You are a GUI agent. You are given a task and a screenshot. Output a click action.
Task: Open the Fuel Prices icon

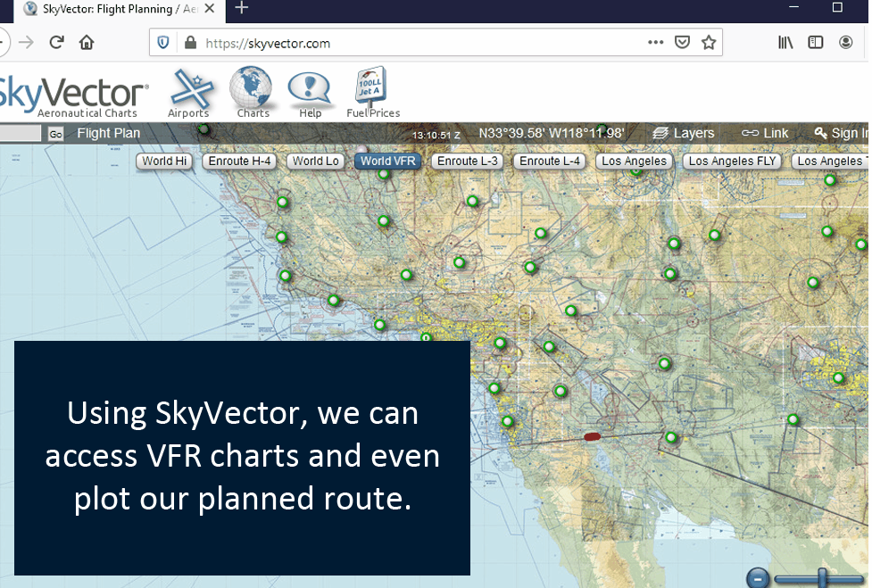[372, 93]
